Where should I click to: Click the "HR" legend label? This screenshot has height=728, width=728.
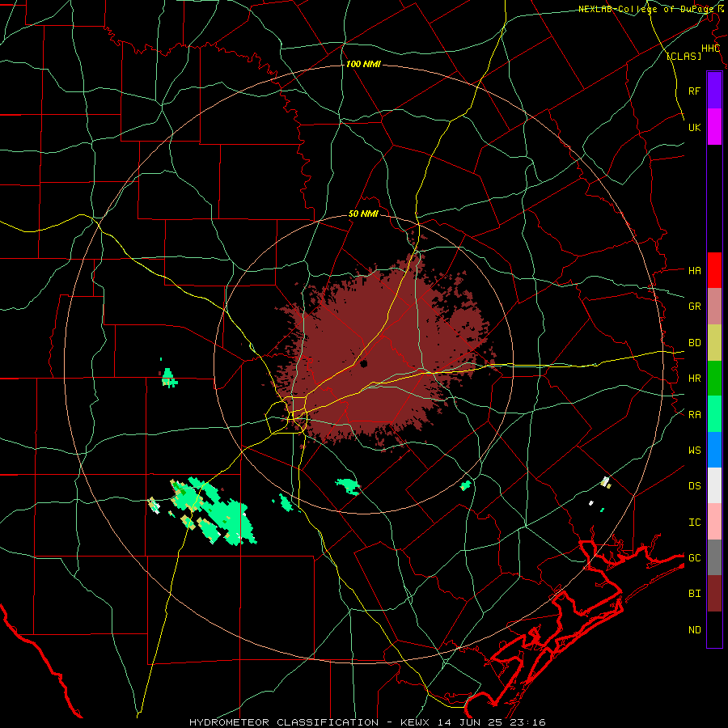(694, 379)
